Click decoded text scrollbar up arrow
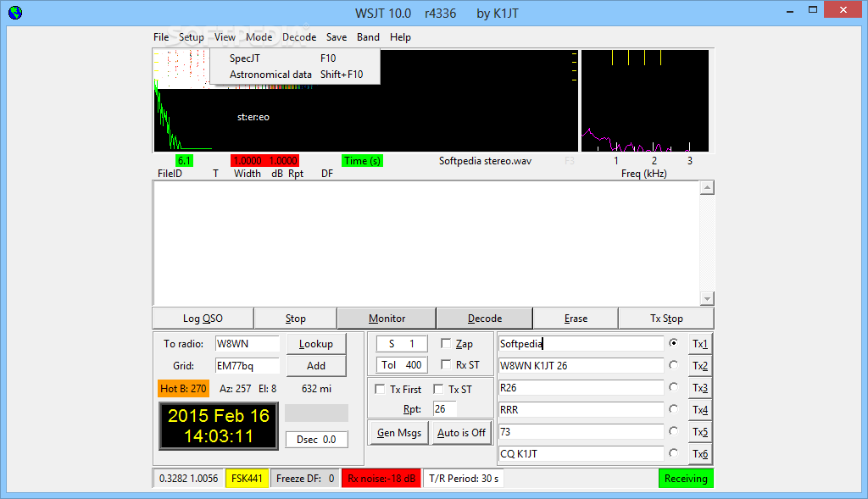This screenshot has height=499, width=868. point(706,188)
